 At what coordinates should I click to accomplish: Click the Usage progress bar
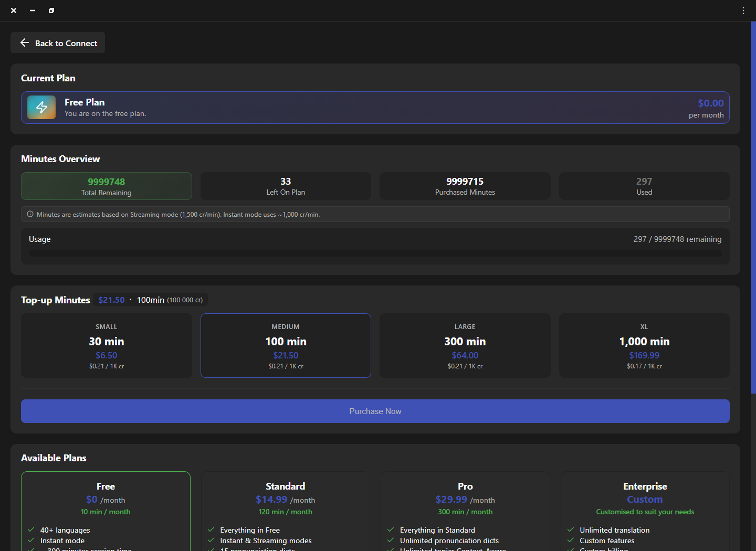coord(375,253)
